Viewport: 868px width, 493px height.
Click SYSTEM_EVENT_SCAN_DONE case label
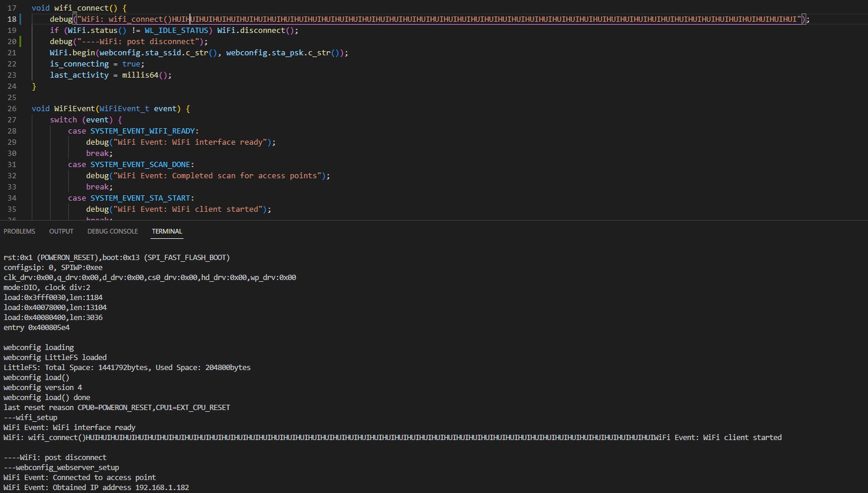[142, 165]
